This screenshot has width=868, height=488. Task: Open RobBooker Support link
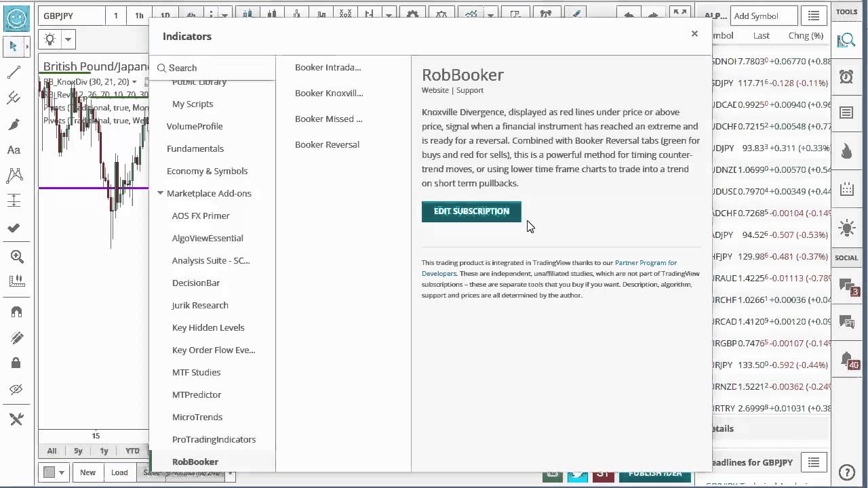[x=470, y=90]
